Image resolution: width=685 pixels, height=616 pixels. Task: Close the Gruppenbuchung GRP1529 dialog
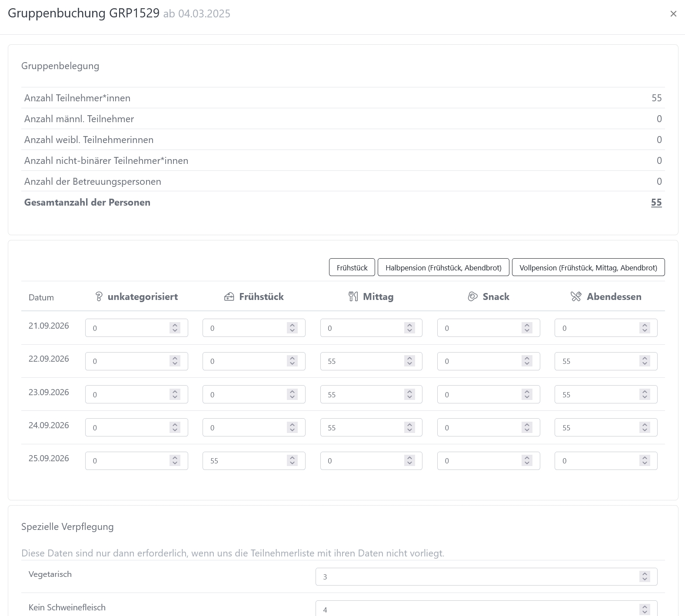[673, 14]
